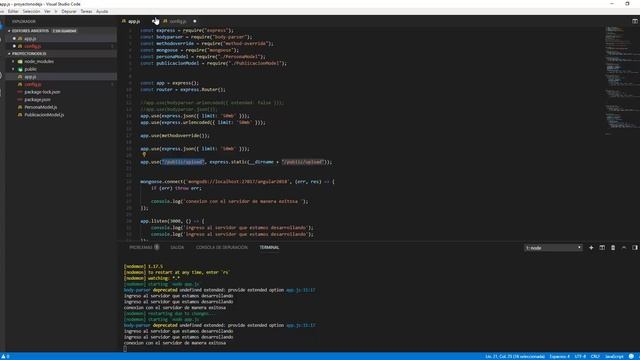
Task: Switch to the config.js editor tab
Action: [178, 21]
